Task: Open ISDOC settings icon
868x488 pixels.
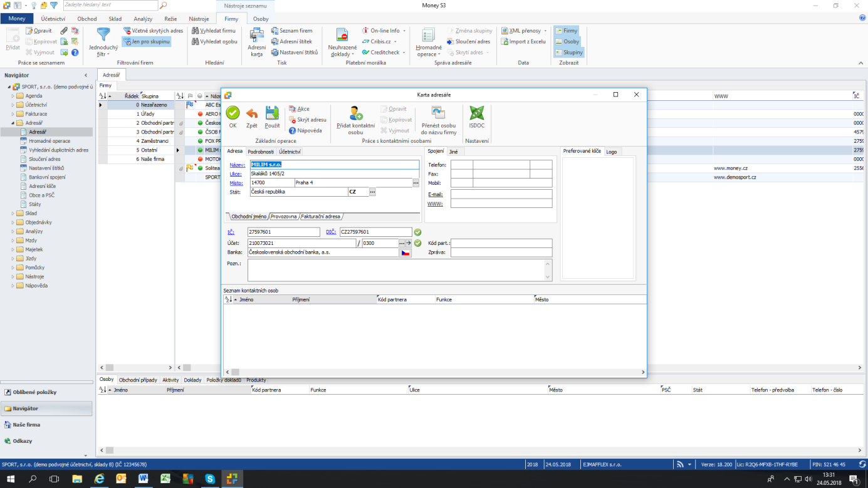Action: tap(477, 117)
